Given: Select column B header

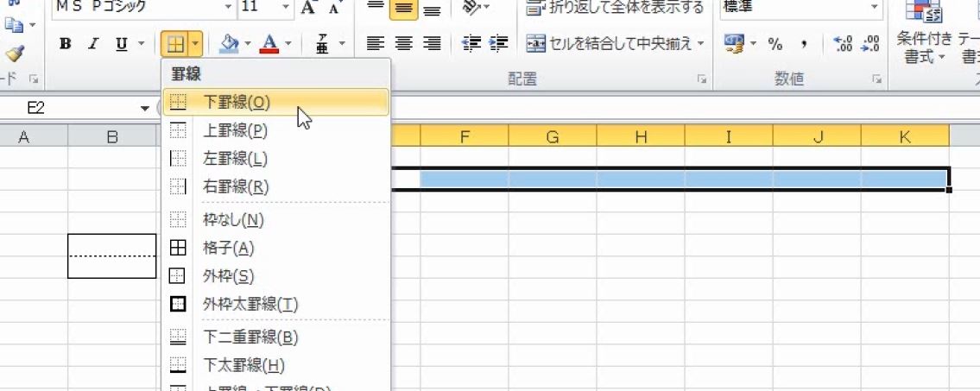Looking at the screenshot, I should coord(112,136).
